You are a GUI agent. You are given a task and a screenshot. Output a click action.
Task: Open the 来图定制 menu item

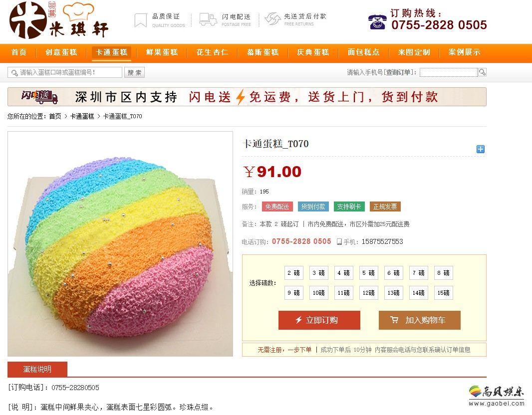[x=414, y=52]
